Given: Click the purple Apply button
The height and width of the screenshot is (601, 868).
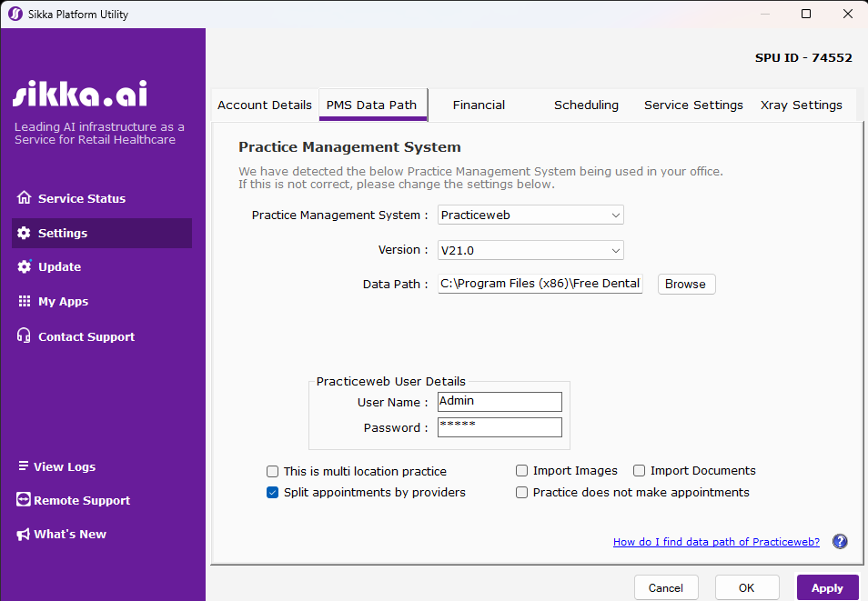Looking at the screenshot, I should tap(828, 587).
